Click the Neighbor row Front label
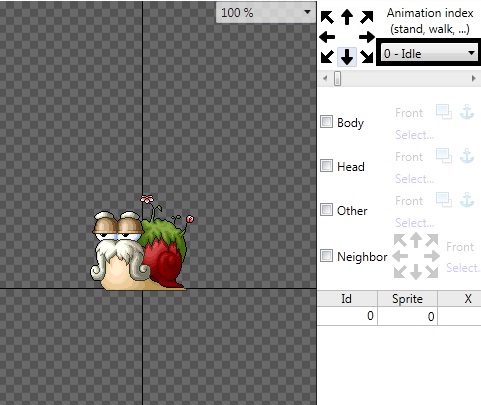The height and width of the screenshot is (405, 481). pyautogui.click(x=460, y=247)
